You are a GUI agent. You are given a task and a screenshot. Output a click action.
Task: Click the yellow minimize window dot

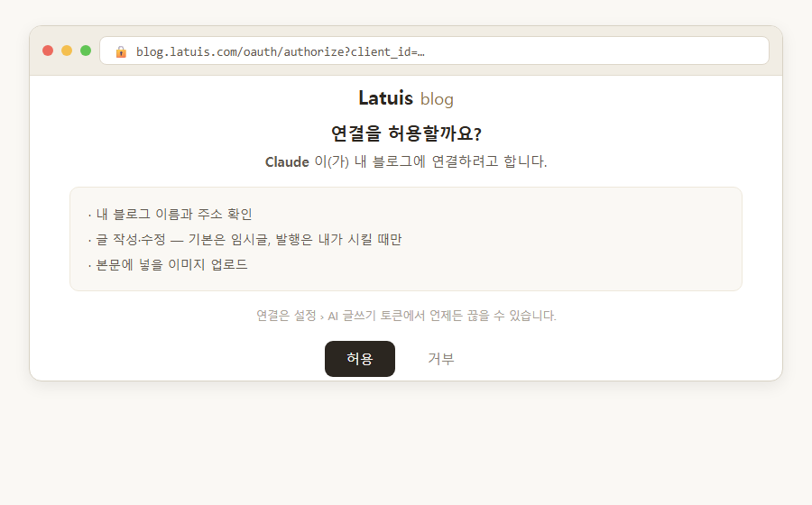click(x=67, y=50)
